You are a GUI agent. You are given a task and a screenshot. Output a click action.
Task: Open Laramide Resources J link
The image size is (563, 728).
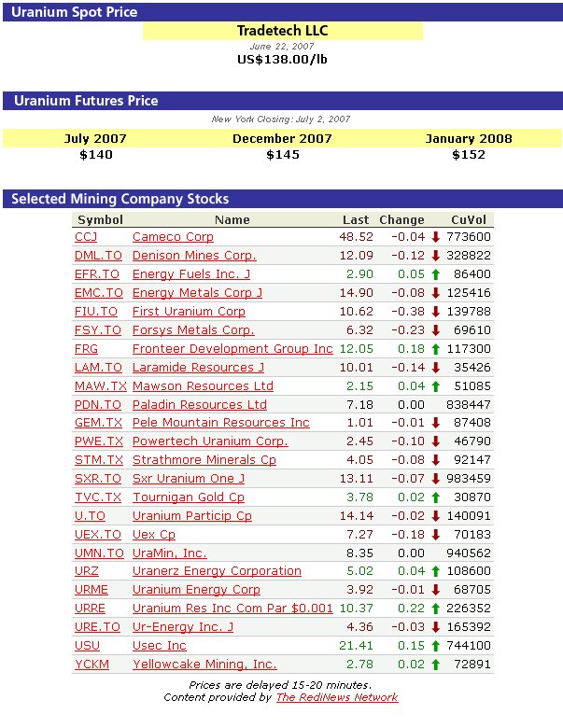coord(198,367)
